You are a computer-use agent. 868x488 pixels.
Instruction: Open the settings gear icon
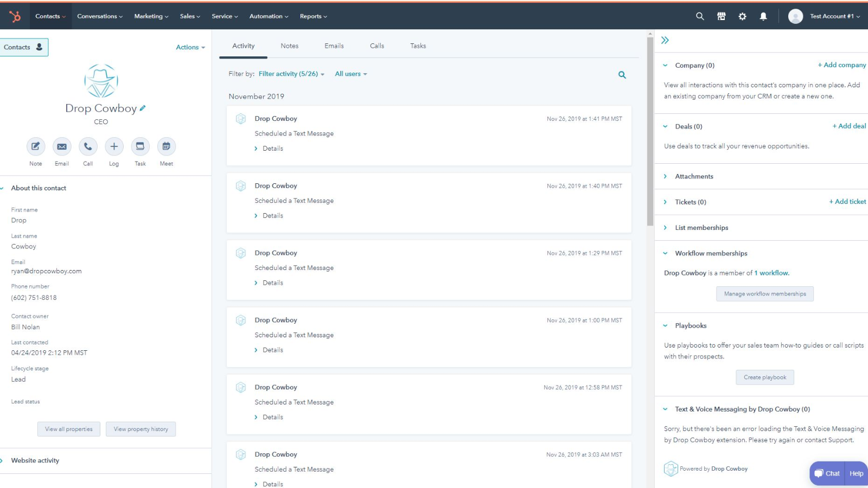point(742,16)
